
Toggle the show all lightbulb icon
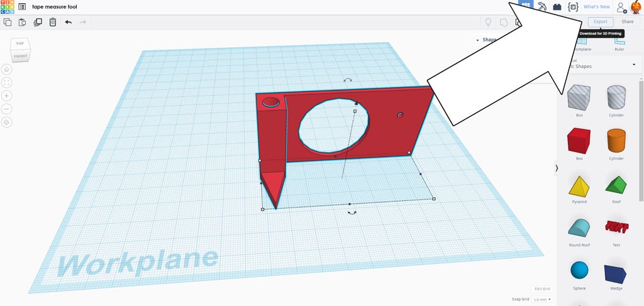point(488,22)
